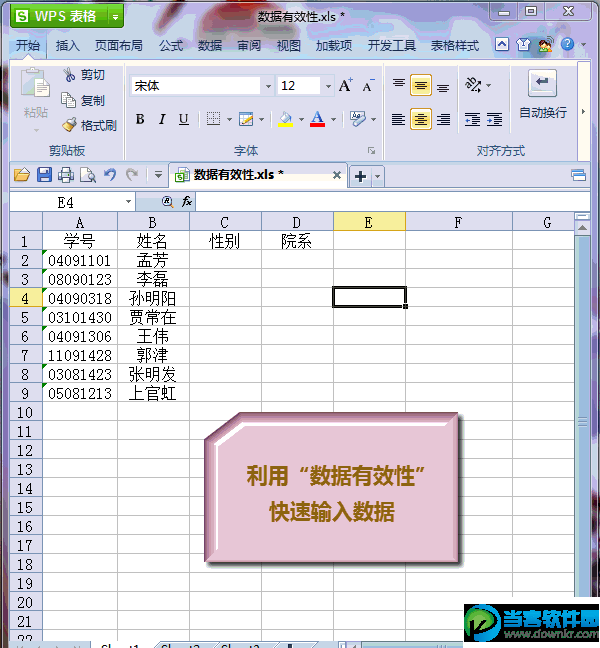This screenshot has width=600, height=648.
Task: Open Print Preview icon
Action: tap(88, 175)
